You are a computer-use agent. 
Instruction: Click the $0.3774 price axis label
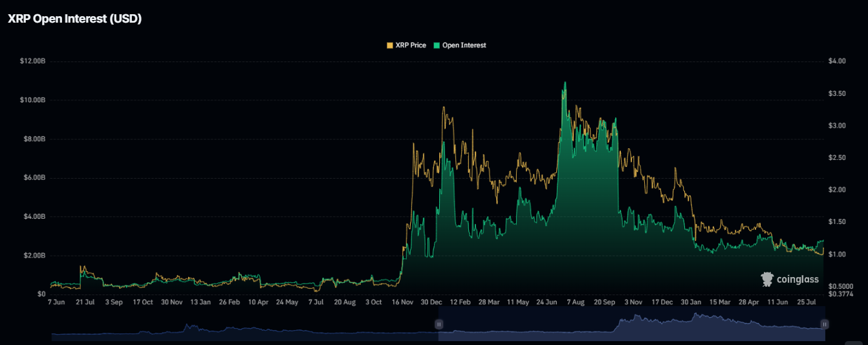(x=840, y=293)
